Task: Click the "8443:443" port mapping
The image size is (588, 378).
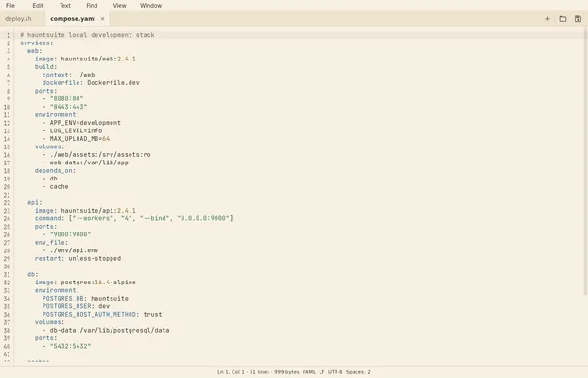Action: tap(68, 107)
